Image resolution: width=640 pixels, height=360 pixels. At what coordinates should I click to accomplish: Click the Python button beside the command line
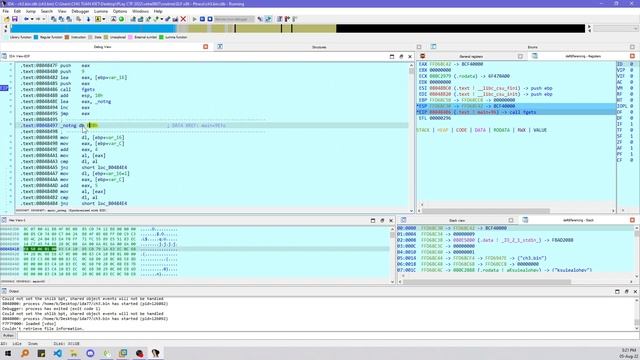click(x=8, y=336)
